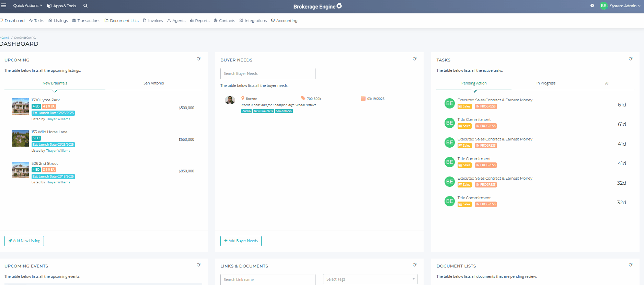Open Document Lists in navigation
Image resolution: width=644 pixels, height=285 pixels.
point(122,21)
